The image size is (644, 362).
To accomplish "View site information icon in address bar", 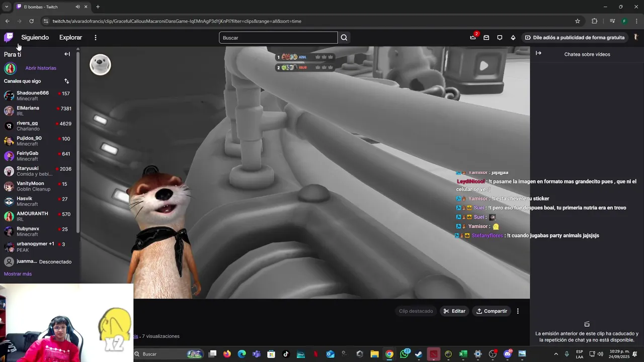I will pyautogui.click(x=46, y=21).
